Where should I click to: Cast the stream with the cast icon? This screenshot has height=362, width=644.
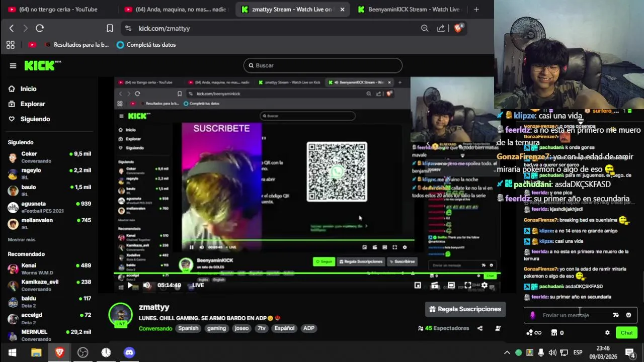[435, 285]
